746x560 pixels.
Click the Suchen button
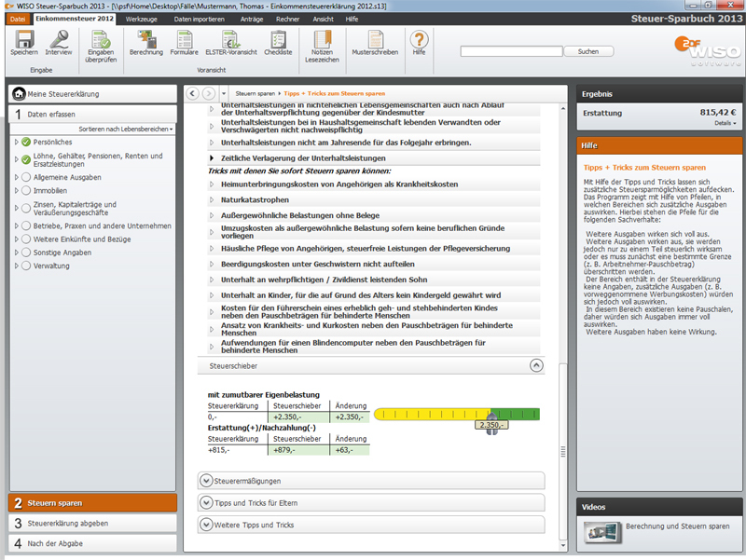[x=587, y=51]
